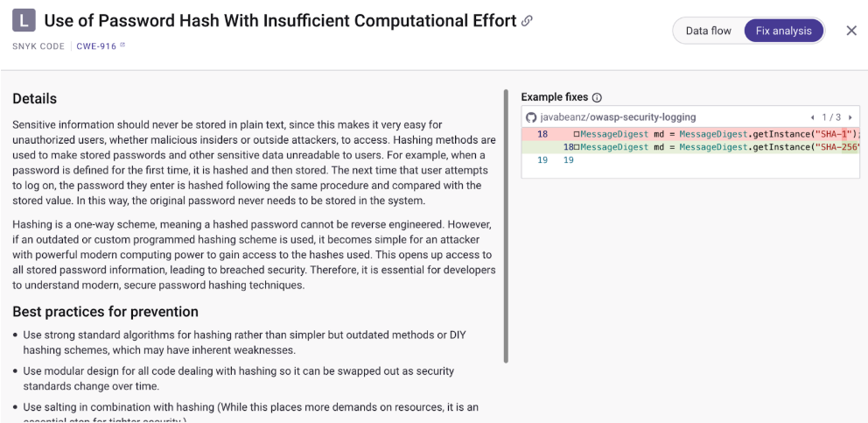Image resolution: width=868 pixels, height=423 pixels.
Task: Copy issue link via chain icon
Action: tap(527, 20)
